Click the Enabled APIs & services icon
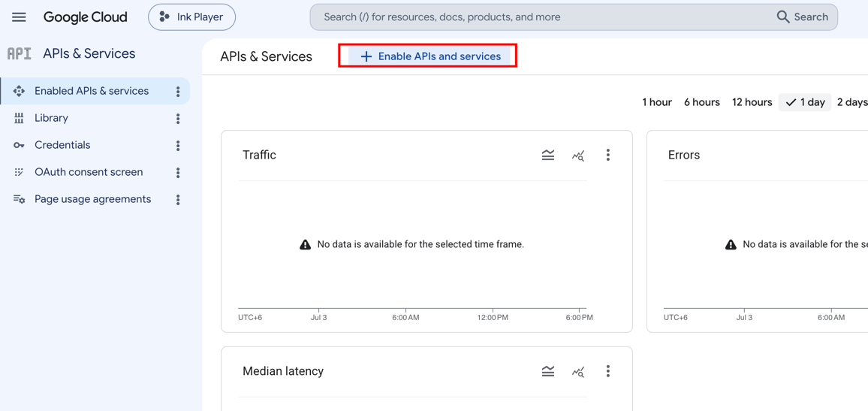Viewport: 868px width, 411px height. click(x=19, y=91)
